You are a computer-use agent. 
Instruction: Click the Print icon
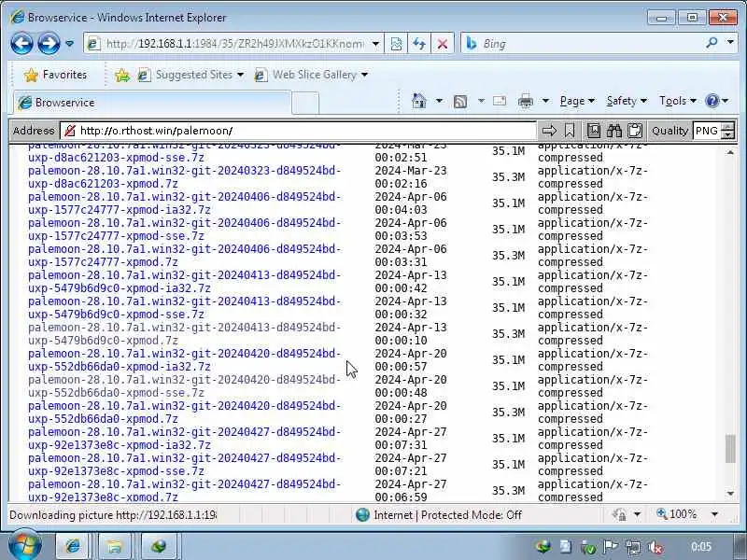pyautogui.click(x=526, y=101)
